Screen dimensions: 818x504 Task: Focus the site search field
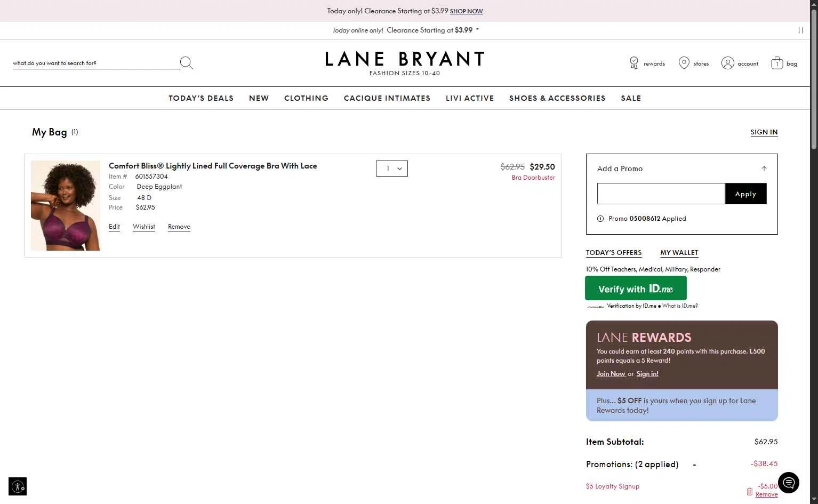pyautogui.click(x=96, y=63)
